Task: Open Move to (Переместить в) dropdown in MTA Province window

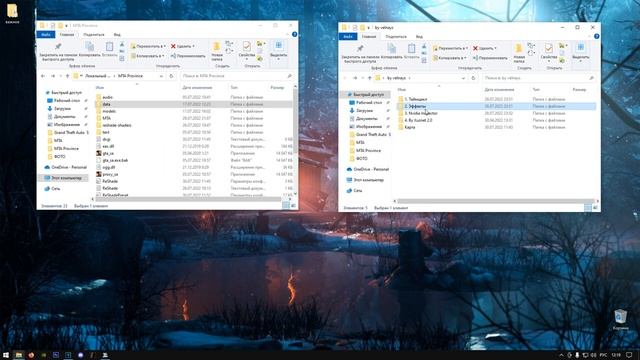Action: point(148,46)
